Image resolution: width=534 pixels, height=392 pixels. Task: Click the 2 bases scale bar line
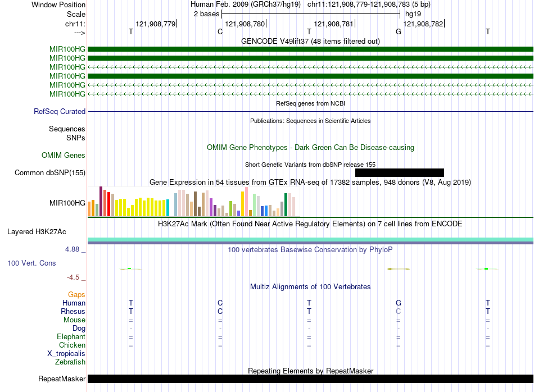click(x=311, y=14)
